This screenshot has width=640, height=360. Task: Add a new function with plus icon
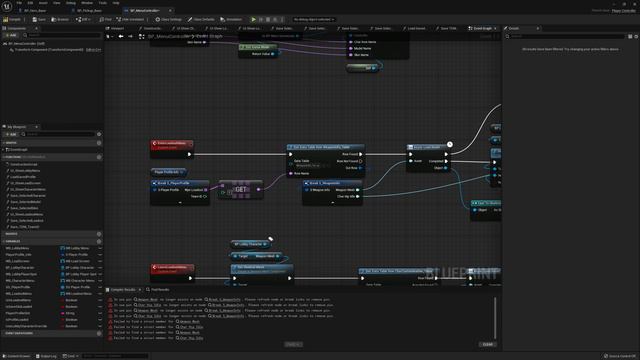tap(99, 157)
